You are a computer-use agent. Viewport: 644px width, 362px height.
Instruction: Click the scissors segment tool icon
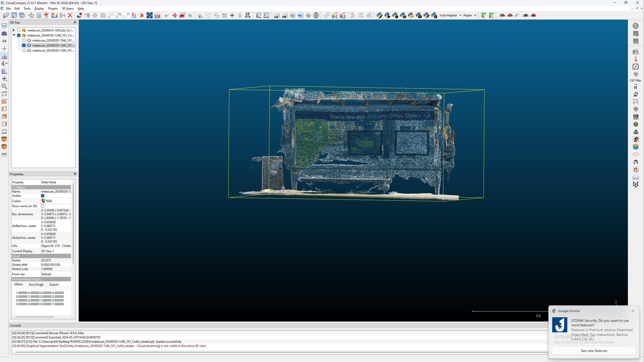click(166, 15)
